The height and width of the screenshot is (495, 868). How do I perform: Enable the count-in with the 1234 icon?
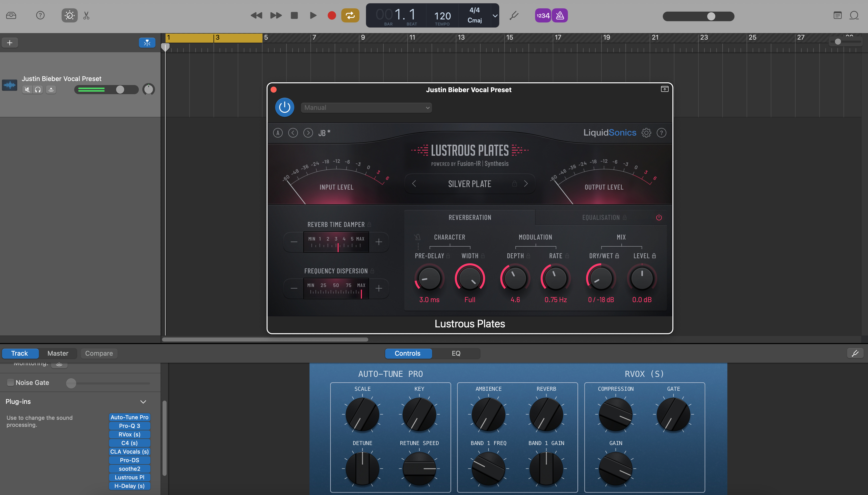pos(543,15)
